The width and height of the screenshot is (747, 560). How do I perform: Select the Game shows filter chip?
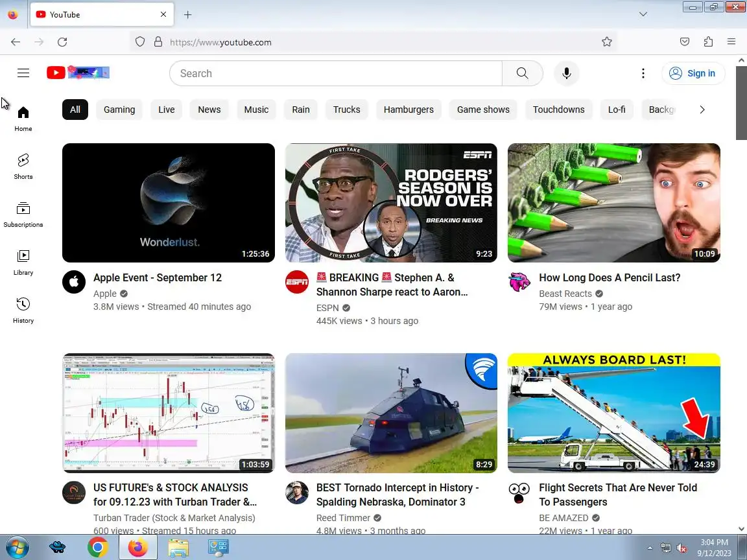483,110
